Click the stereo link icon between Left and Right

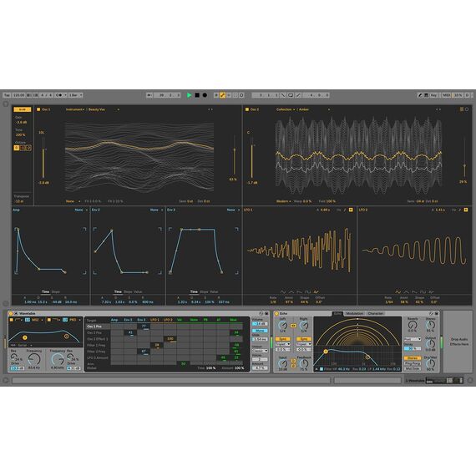tap(293, 326)
